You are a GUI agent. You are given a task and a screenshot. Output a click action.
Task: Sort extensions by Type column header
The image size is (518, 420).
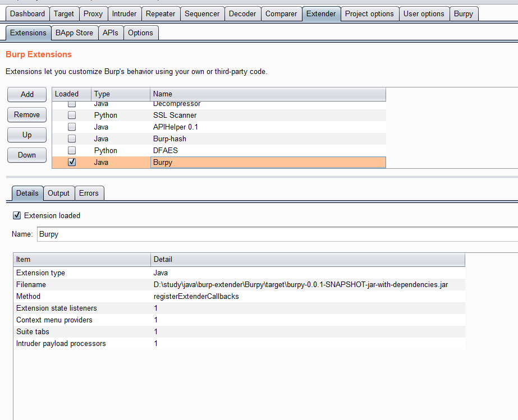(120, 94)
